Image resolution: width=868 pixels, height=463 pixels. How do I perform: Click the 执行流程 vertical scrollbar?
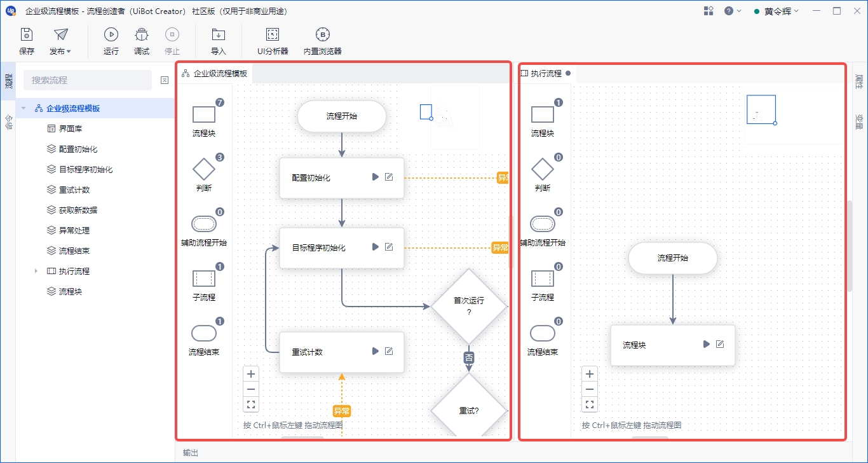pos(850,245)
